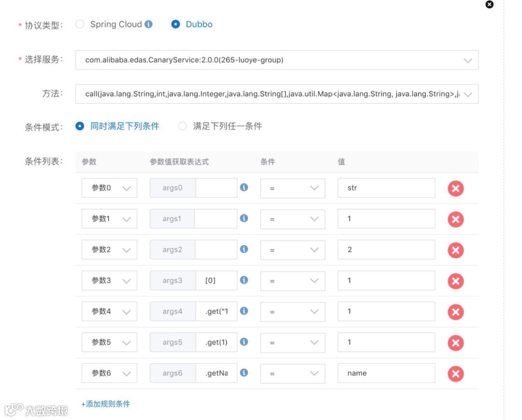Click the 条件列表 label
This screenshot has height=420, width=522.
[x=43, y=162]
